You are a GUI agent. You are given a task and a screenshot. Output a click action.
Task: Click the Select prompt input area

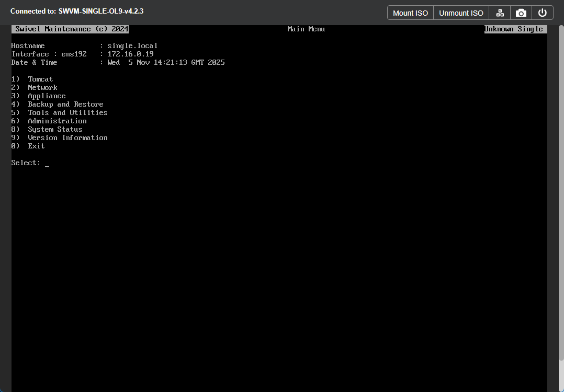[47, 163]
